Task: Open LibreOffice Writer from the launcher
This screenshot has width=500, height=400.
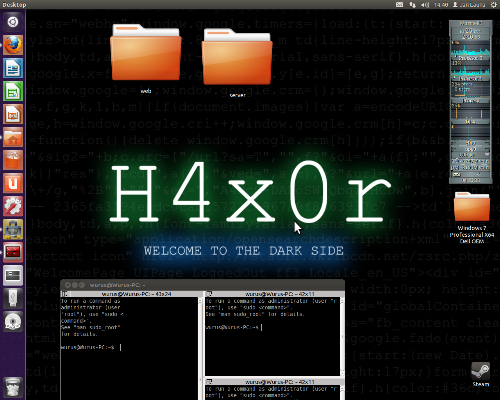Action: click(13, 68)
